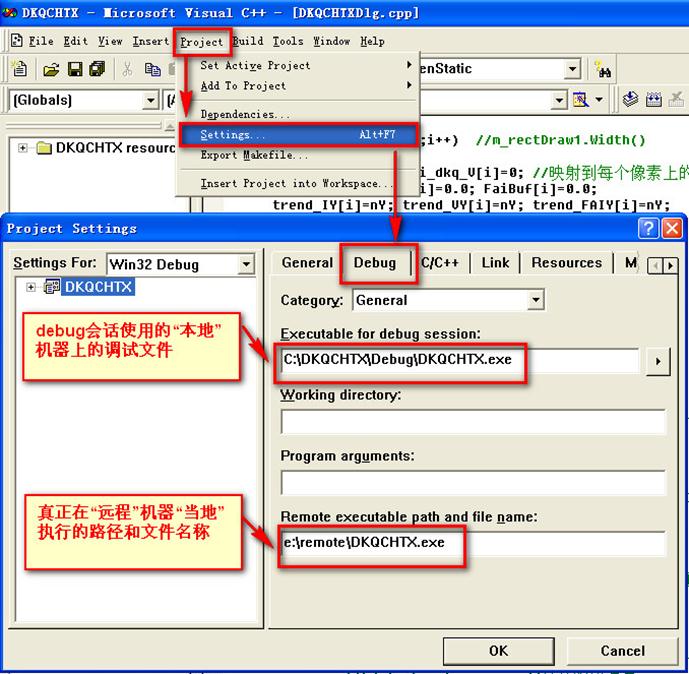Click the Save floppy disk icon
The height and width of the screenshot is (674, 689).
pos(75,69)
